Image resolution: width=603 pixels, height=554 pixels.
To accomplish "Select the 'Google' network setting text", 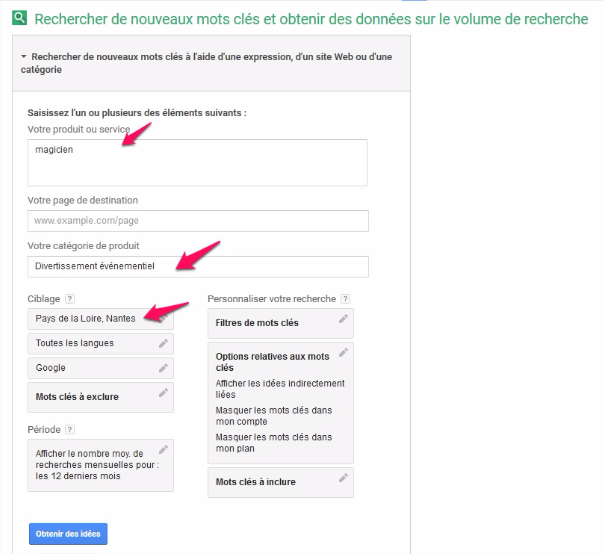I will (x=50, y=368).
